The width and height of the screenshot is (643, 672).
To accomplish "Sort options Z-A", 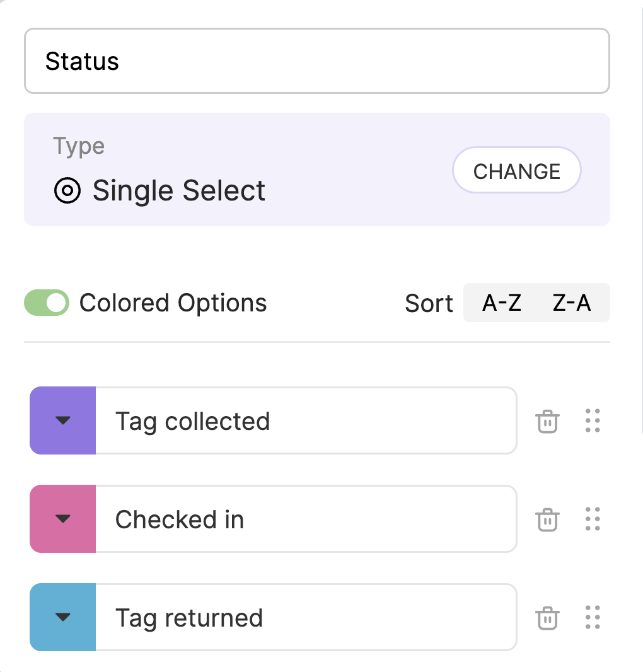I will click(x=572, y=303).
